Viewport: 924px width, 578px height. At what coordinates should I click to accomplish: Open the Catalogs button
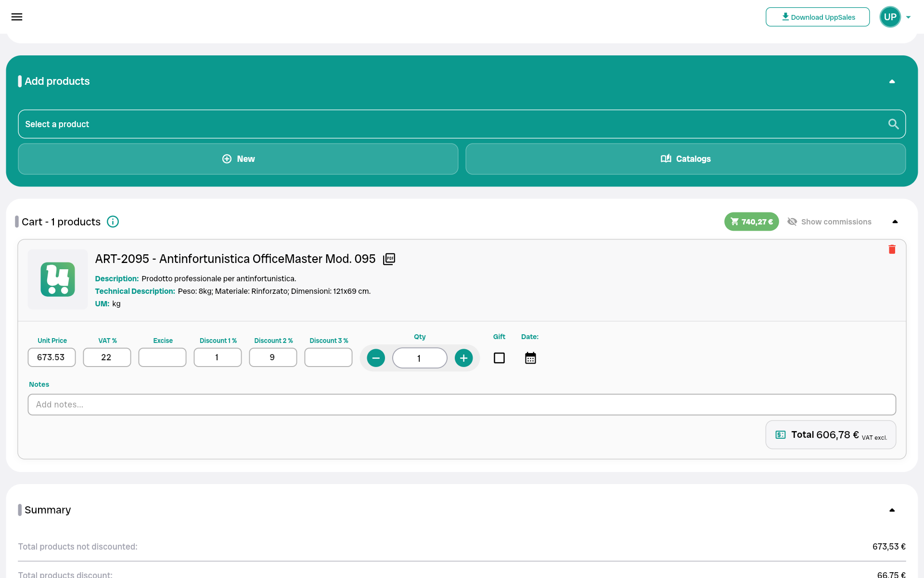point(685,159)
